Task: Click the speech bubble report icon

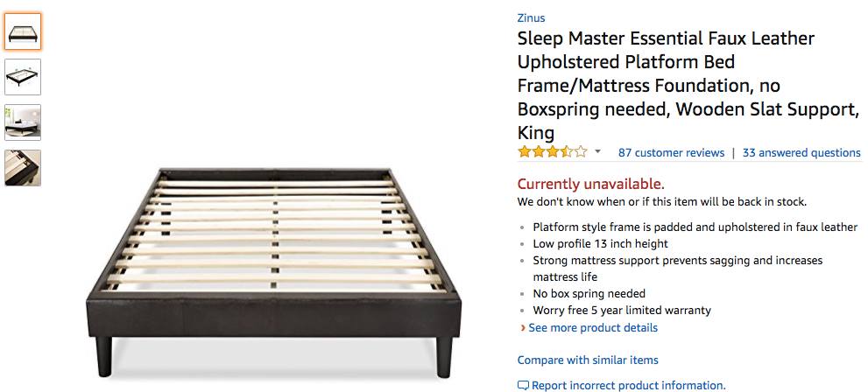Action: click(x=523, y=385)
